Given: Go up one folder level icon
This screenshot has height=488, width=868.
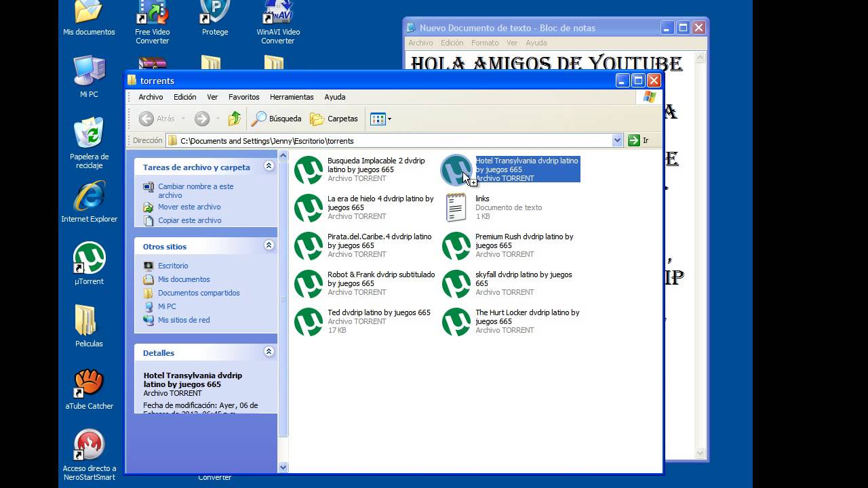Looking at the screenshot, I should click(x=235, y=119).
